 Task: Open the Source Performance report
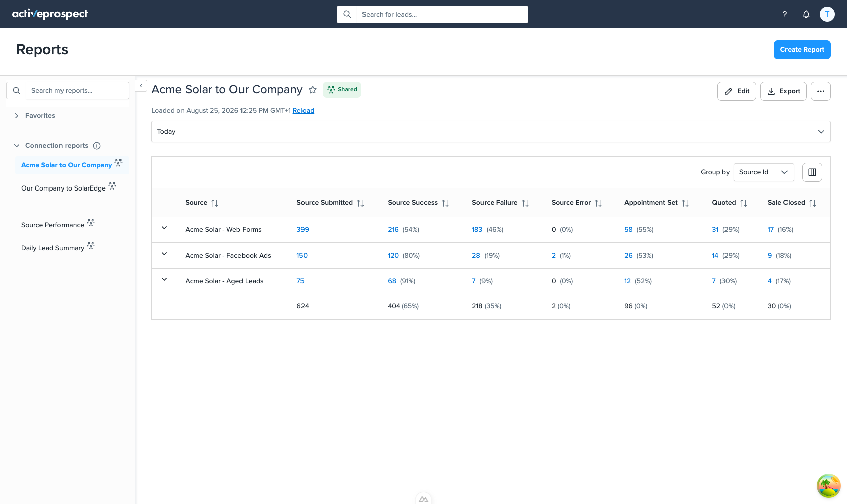(52, 225)
